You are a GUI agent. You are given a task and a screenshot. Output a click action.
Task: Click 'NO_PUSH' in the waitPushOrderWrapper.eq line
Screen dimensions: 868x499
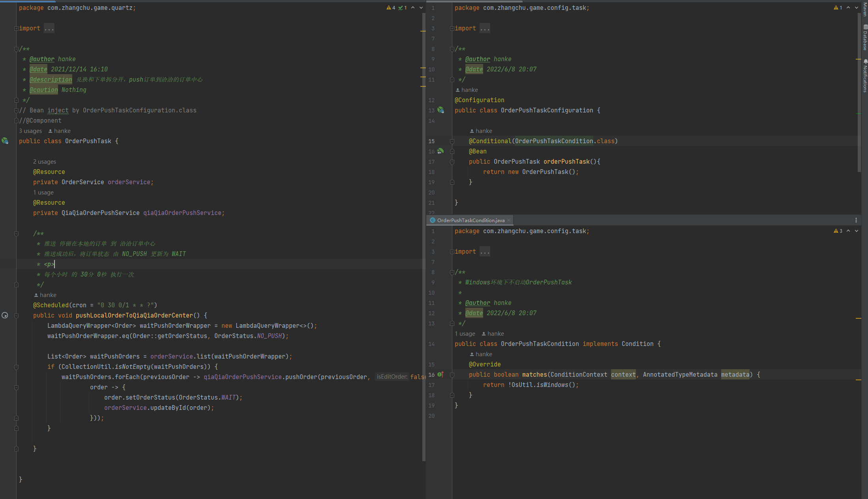(x=269, y=336)
